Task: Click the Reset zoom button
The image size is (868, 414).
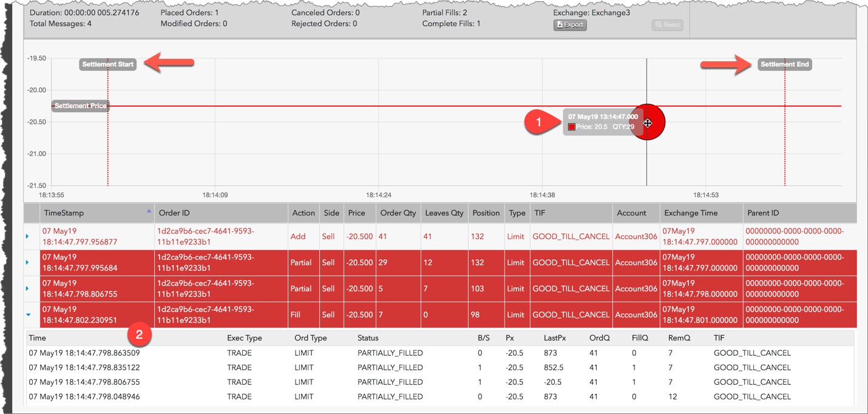Action: [667, 25]
